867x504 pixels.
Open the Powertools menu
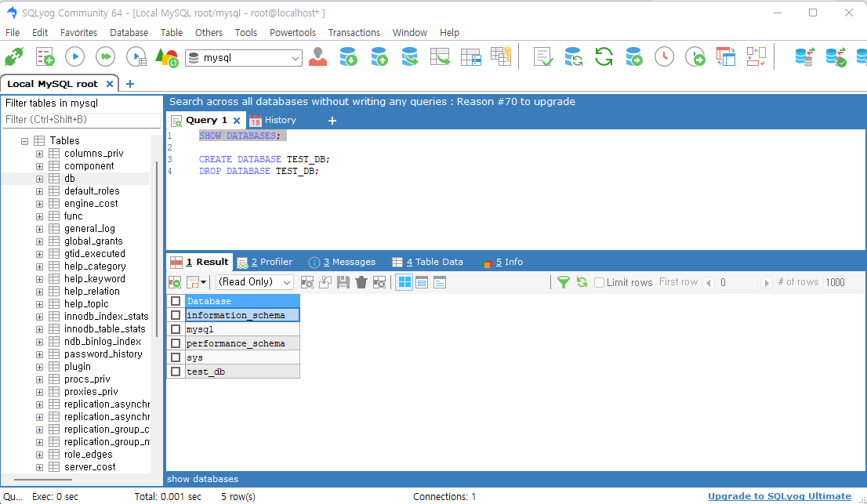(x=292, y=33)
